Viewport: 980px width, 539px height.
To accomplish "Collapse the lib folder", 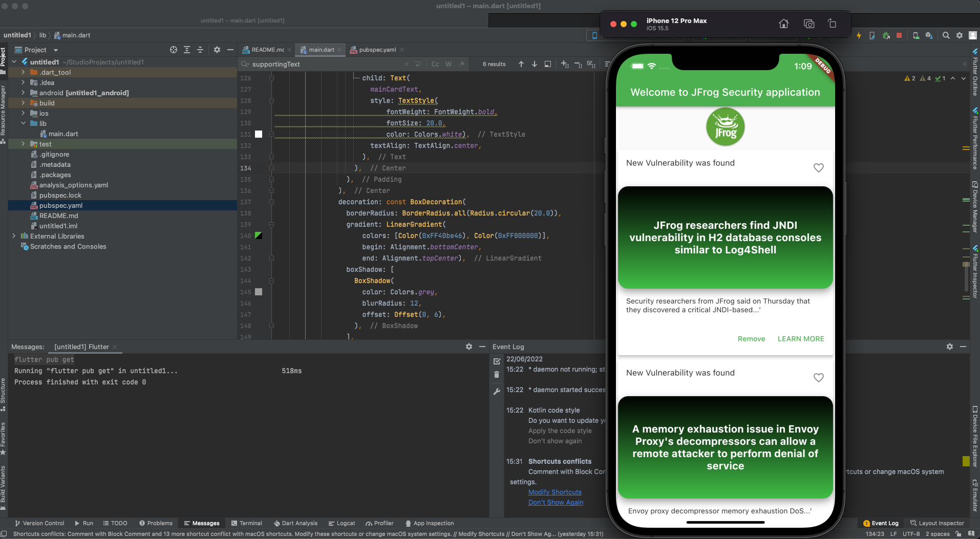I will (23, 123).
